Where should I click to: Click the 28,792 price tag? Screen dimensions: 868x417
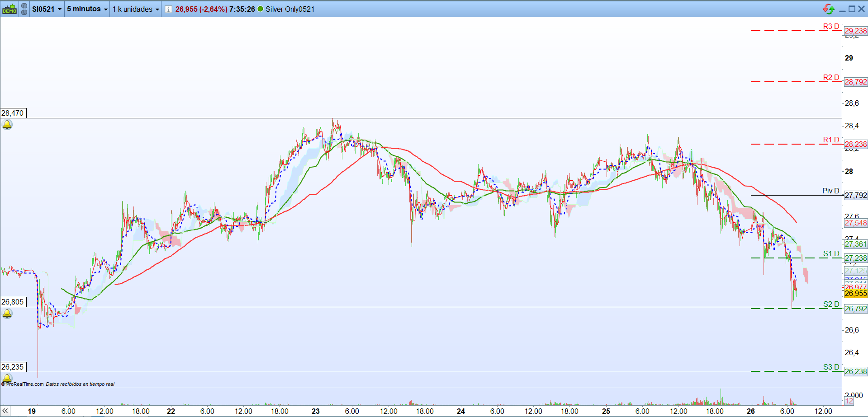pos(856,82)
